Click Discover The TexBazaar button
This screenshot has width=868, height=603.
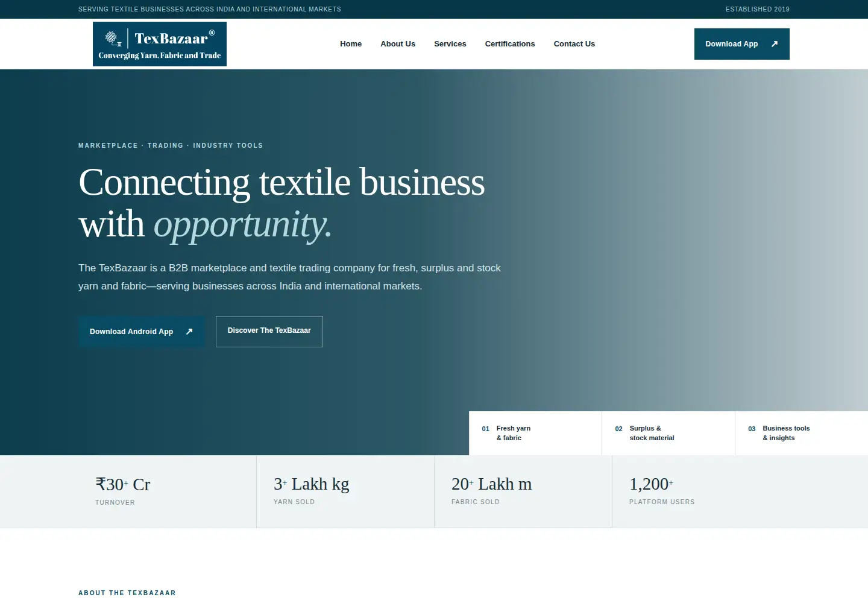point(269,332)
